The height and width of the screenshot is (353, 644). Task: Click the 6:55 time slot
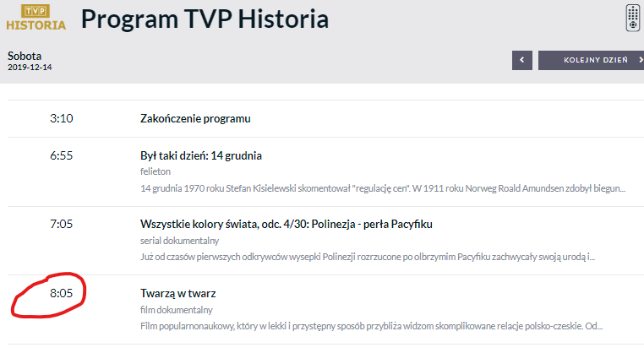click(62, 155)
